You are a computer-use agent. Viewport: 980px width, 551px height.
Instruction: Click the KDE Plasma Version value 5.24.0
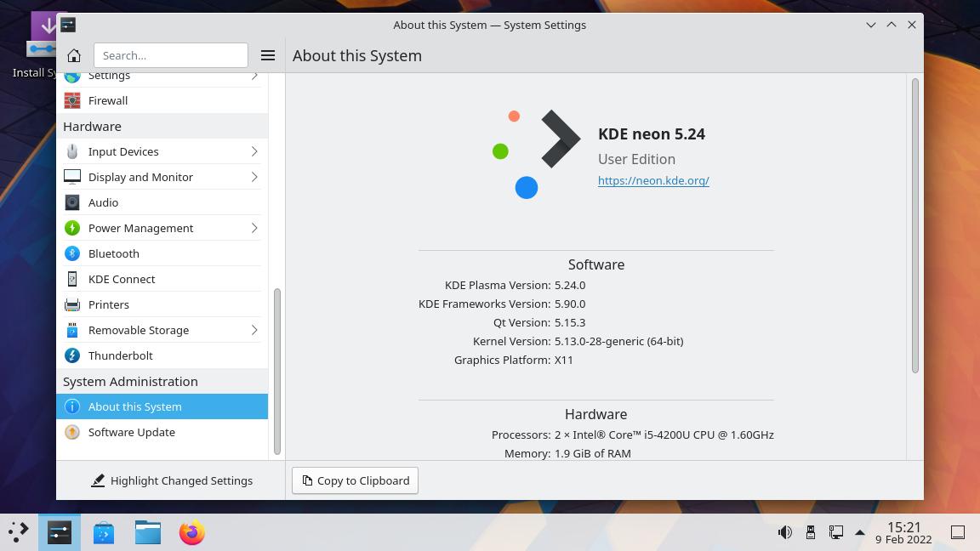[x=570, y=286]
